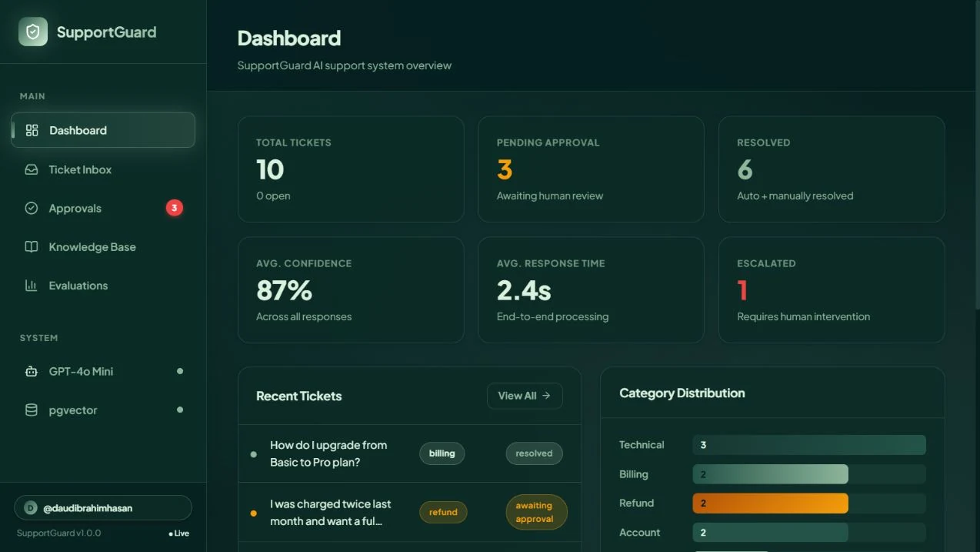Open the Avg. Confidence card

[351, 290]
